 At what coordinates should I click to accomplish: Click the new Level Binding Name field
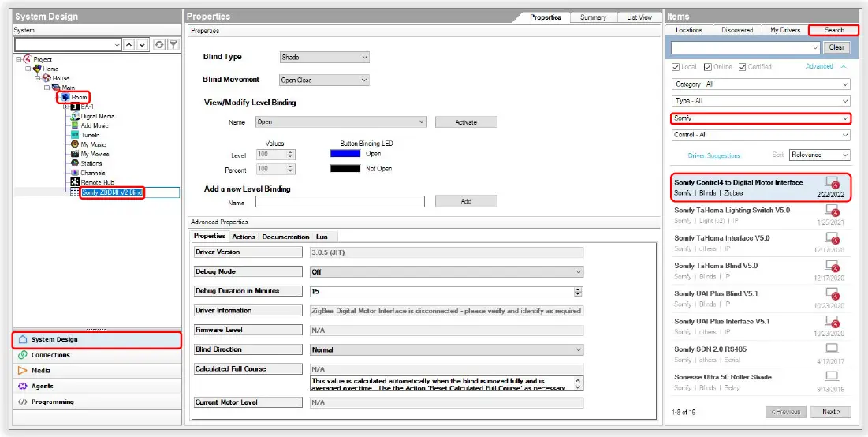[340, 202]
